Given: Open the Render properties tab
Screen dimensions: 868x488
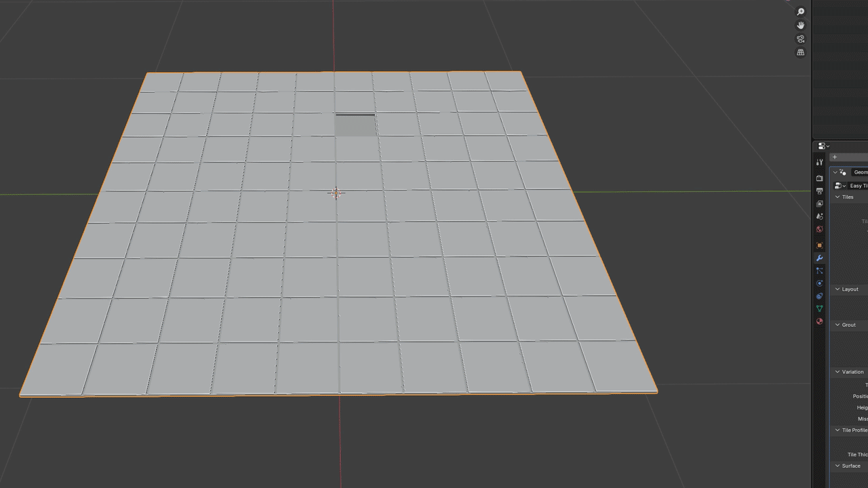Looking at the screenshot, I should point(820,178).
